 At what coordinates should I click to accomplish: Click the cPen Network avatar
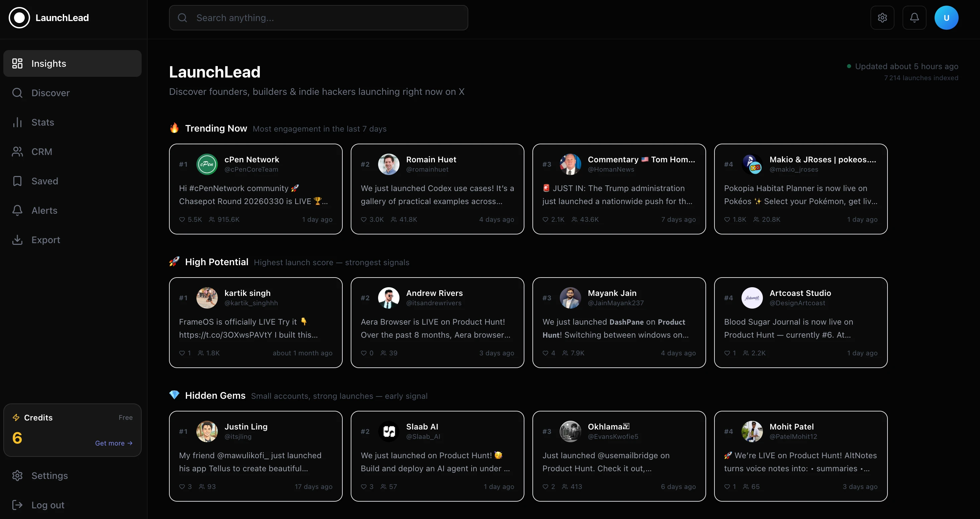207,164
